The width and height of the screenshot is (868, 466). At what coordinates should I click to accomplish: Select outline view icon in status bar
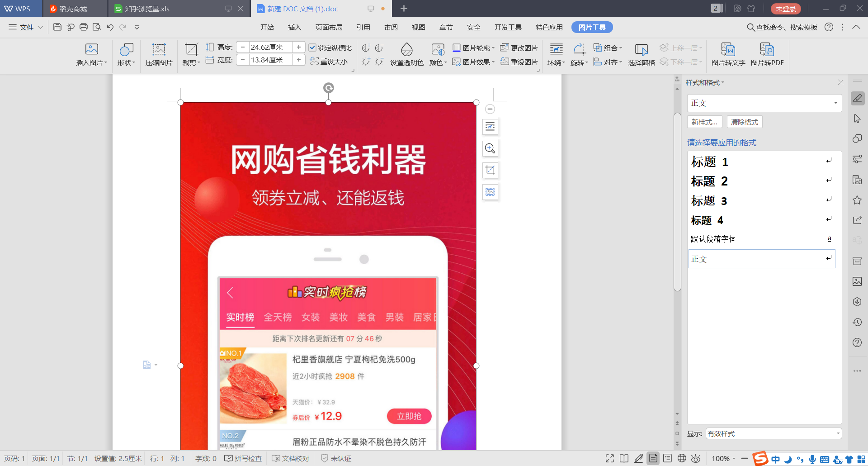click(x=667, y=458)
